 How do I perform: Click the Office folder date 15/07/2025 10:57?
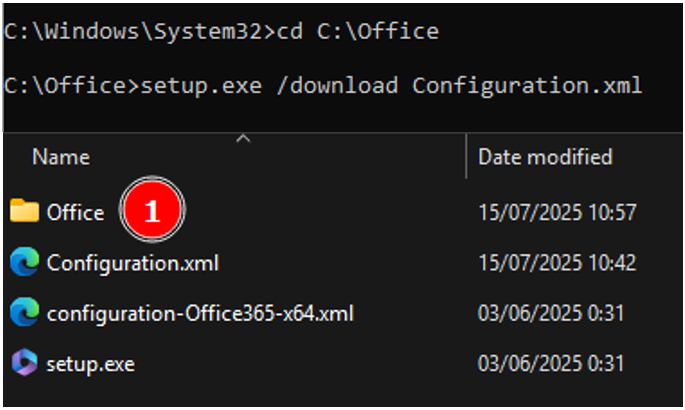[x=557, y=213]
